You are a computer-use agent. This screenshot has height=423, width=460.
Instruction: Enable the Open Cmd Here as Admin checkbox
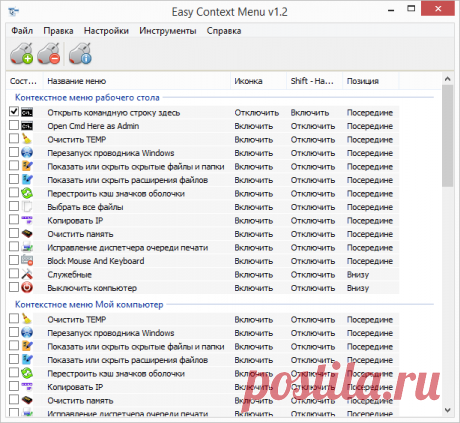[x=14, y=125]
